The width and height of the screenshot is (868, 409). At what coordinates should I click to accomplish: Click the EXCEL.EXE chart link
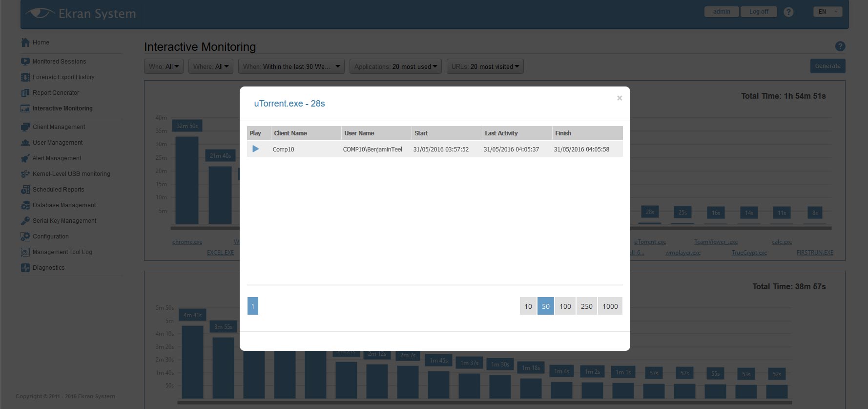pyautogui.click(x=220, y=253)
